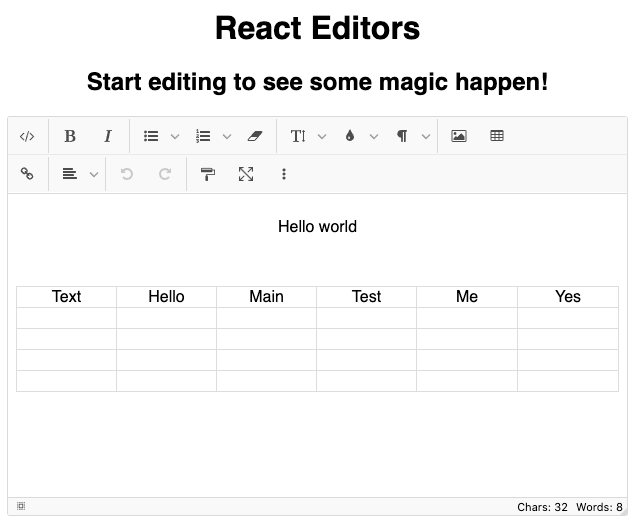This screenshot has height=532, width=635.
Task: Expand the alignment dropdown arrow
Action: click(94, 174)
